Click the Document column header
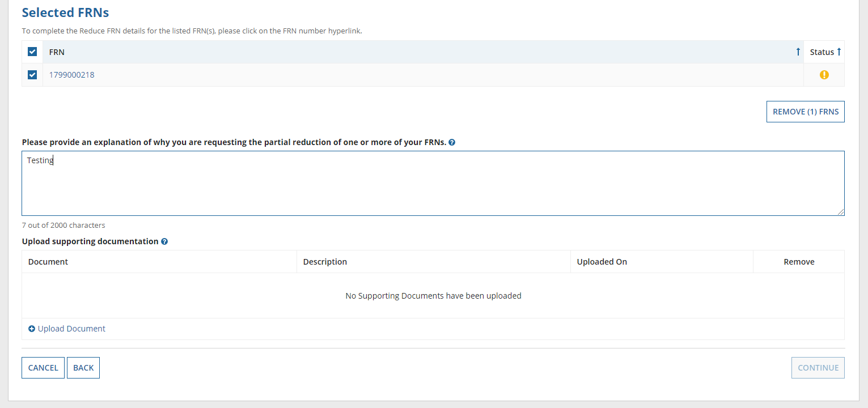The height and width of the screenshot is (408, 868). 48,262
